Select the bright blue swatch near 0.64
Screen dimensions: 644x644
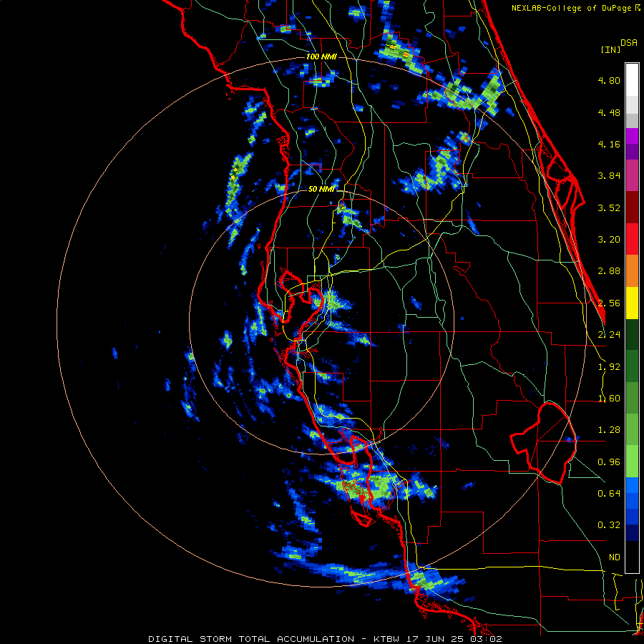(632, 485)
